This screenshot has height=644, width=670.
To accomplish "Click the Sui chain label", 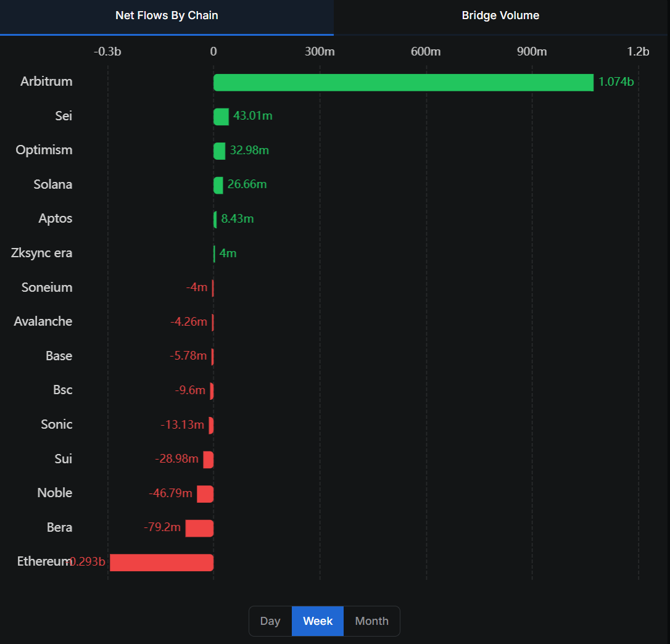I will pos(64,458).
